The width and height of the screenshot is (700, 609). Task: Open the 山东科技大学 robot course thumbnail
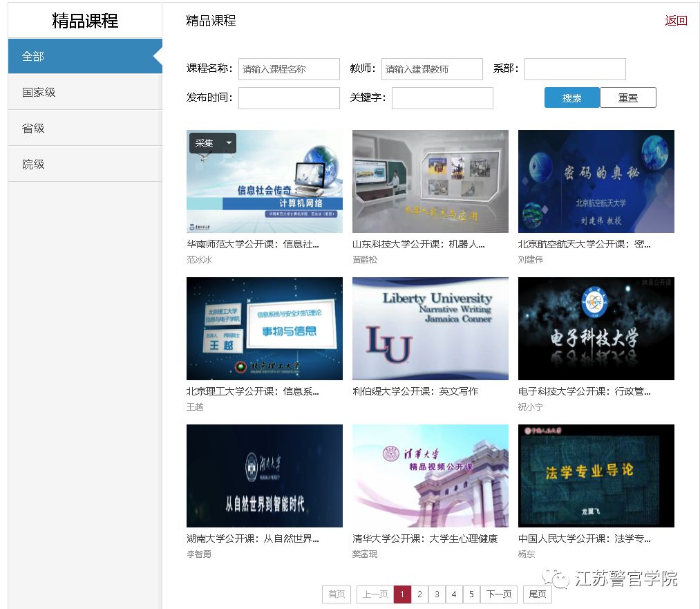431,181
